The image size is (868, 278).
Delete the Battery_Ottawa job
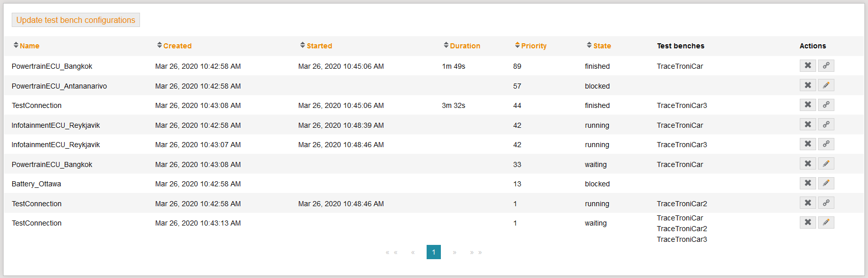[807, 183]
